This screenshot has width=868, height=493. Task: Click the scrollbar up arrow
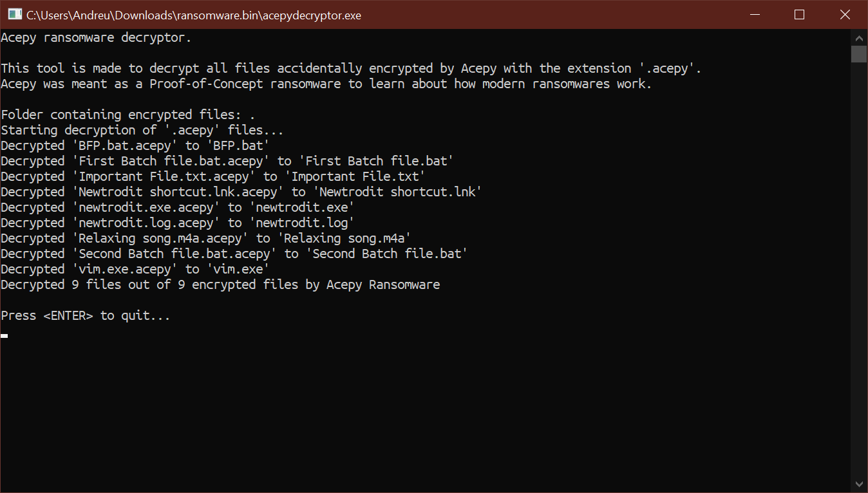[859, 37]
